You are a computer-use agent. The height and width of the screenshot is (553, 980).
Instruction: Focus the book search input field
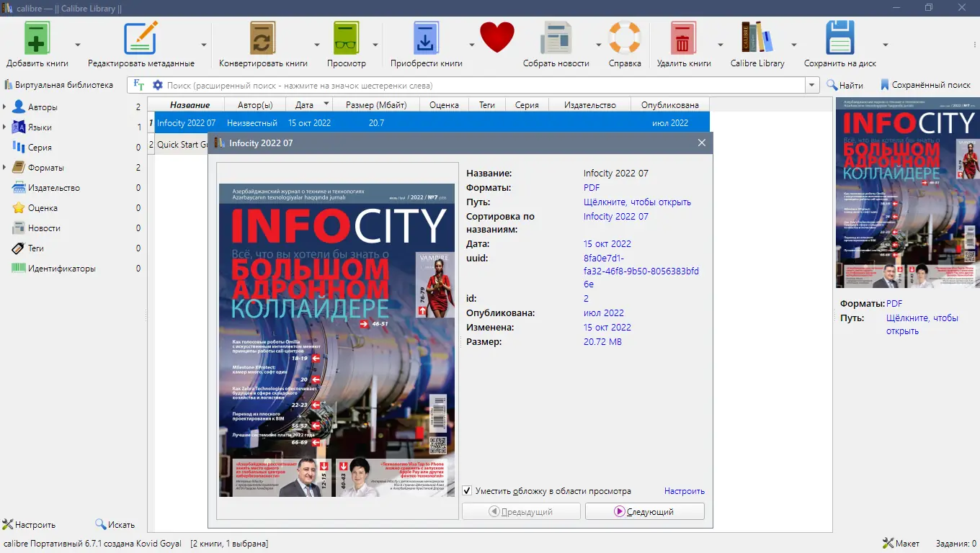pyautogui.click(x=484, y=85)
